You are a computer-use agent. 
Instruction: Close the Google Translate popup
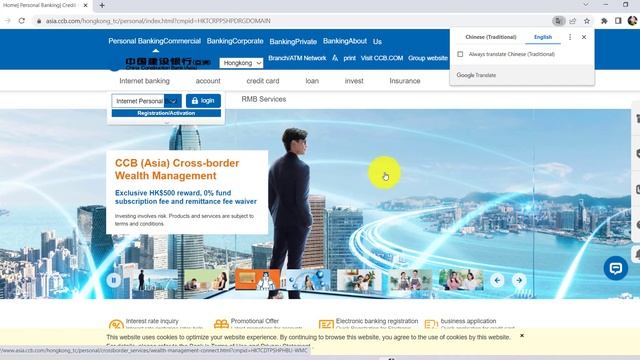(x=584, y=37)
